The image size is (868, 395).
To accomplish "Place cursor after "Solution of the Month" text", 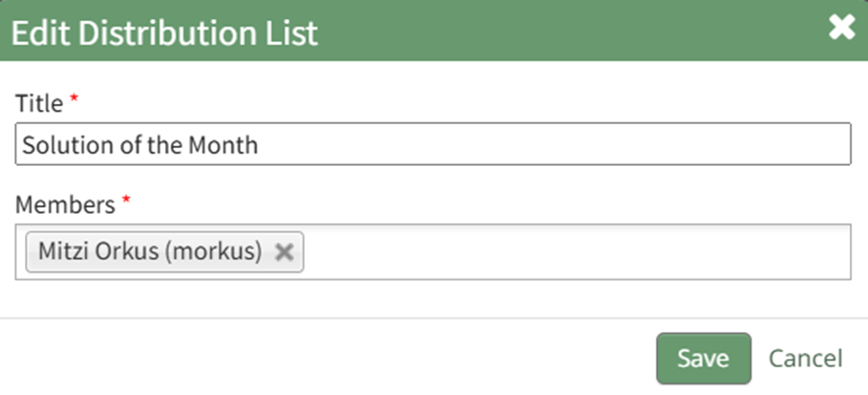I will pos(261,146).
